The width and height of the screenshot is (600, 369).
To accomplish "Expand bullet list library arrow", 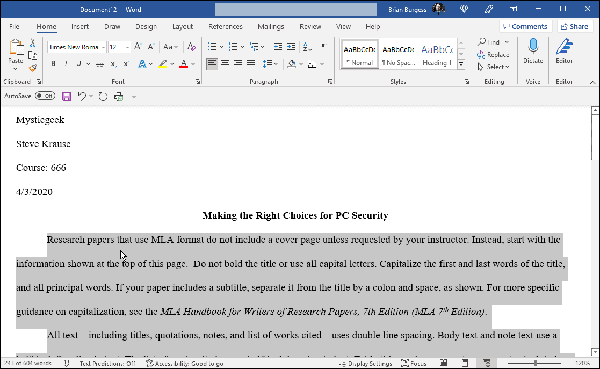I will [221, 47].
